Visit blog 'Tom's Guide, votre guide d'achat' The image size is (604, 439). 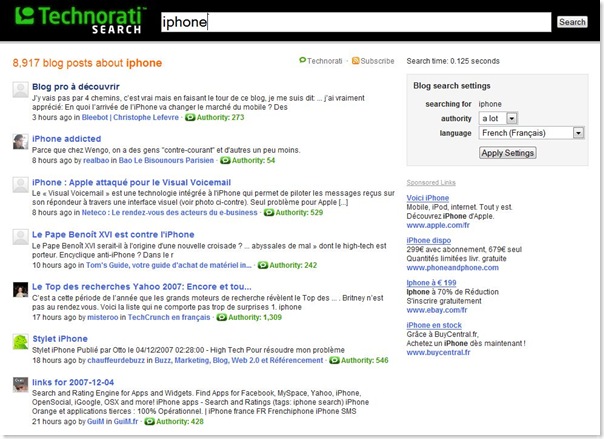pos(169,265)
